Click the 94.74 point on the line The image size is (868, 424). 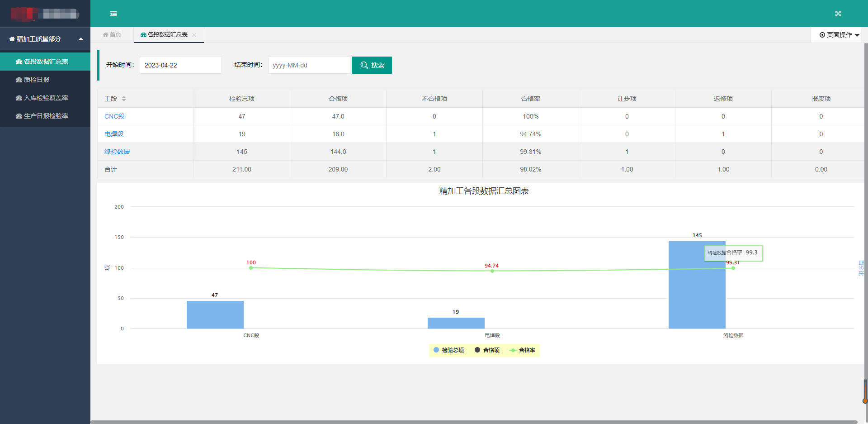(492, 271)
